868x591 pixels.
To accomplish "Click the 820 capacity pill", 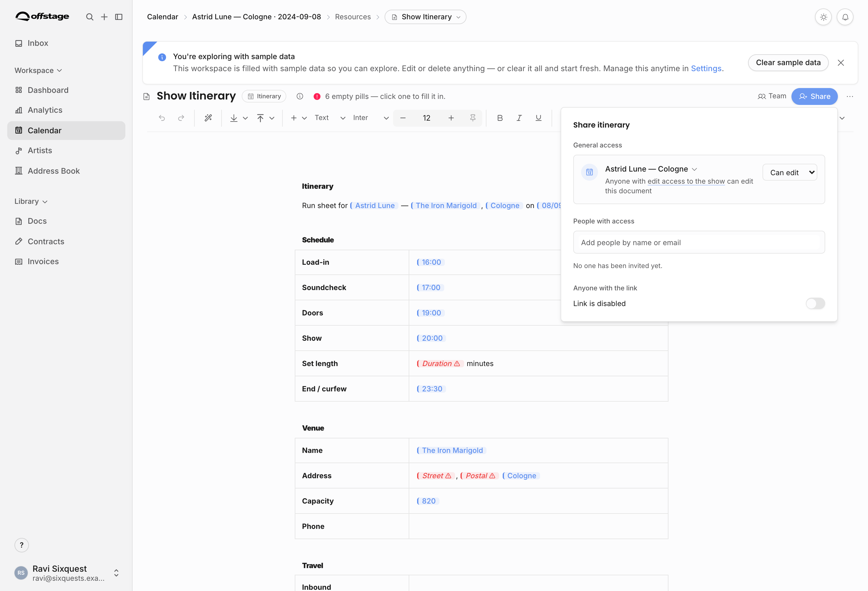I will pos(427,501).
